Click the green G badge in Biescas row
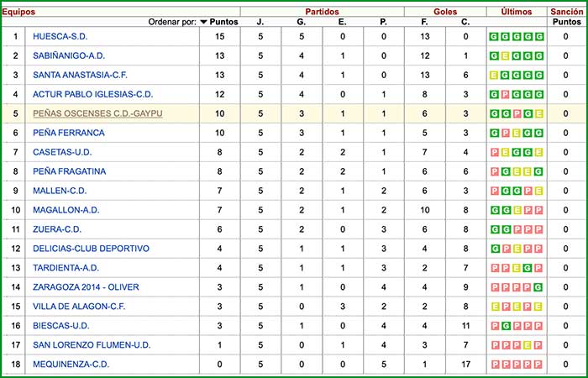Screen dimensions: 588x378 (x=506, y=326)
